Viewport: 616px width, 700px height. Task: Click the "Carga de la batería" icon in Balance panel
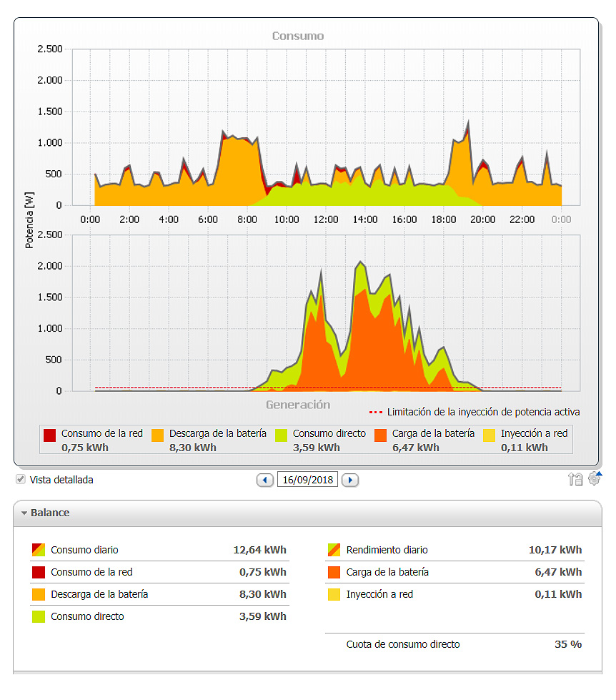point(332,572)
